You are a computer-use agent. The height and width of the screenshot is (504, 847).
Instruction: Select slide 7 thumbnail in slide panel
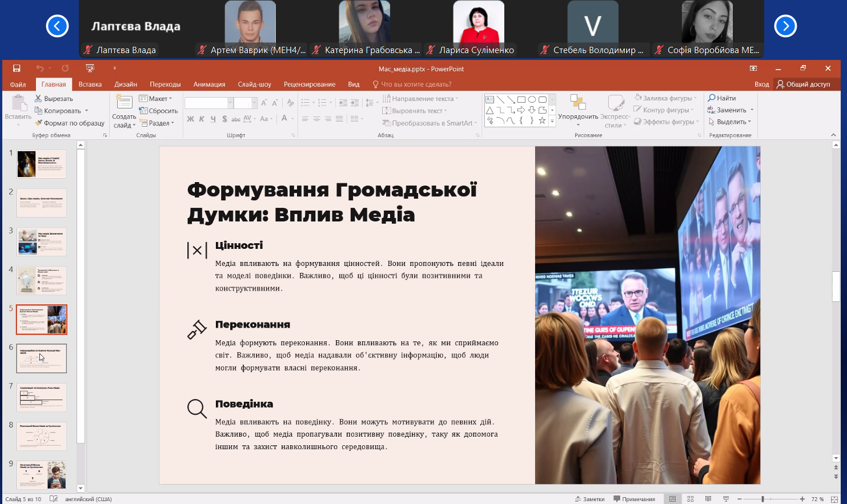click(x=42, y=397)
